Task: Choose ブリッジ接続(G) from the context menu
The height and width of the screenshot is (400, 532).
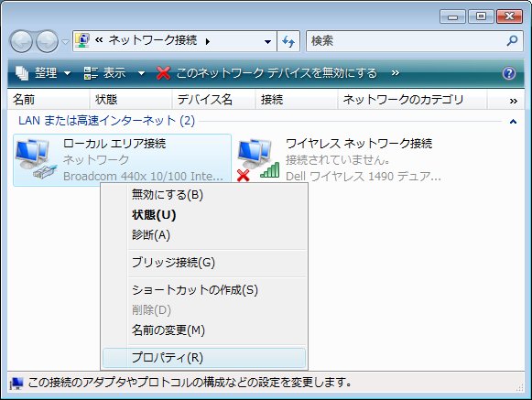Action: tap(204, 263)
